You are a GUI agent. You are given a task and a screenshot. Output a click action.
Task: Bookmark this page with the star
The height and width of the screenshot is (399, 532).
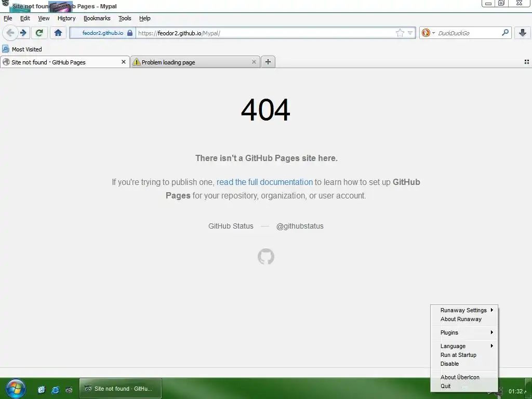click(x=400, y=33)
